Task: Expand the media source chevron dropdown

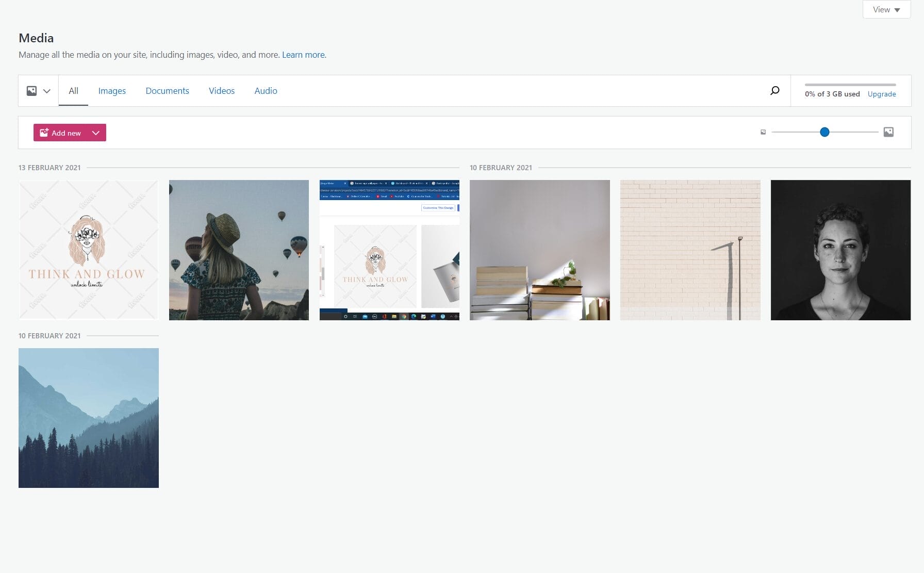Action: [47, 91]
